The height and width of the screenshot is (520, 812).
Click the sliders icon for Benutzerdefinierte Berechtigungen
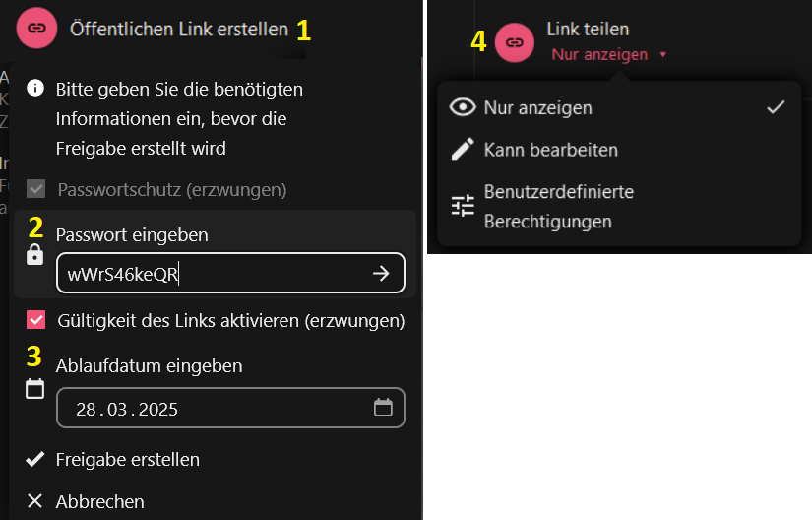pos(463,206)
